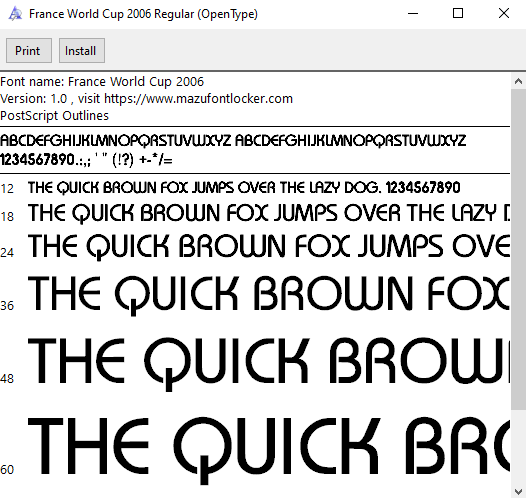This screenshot has width=526, height=498.
Task: Click the Install button
Action: [x=82, y=51]
